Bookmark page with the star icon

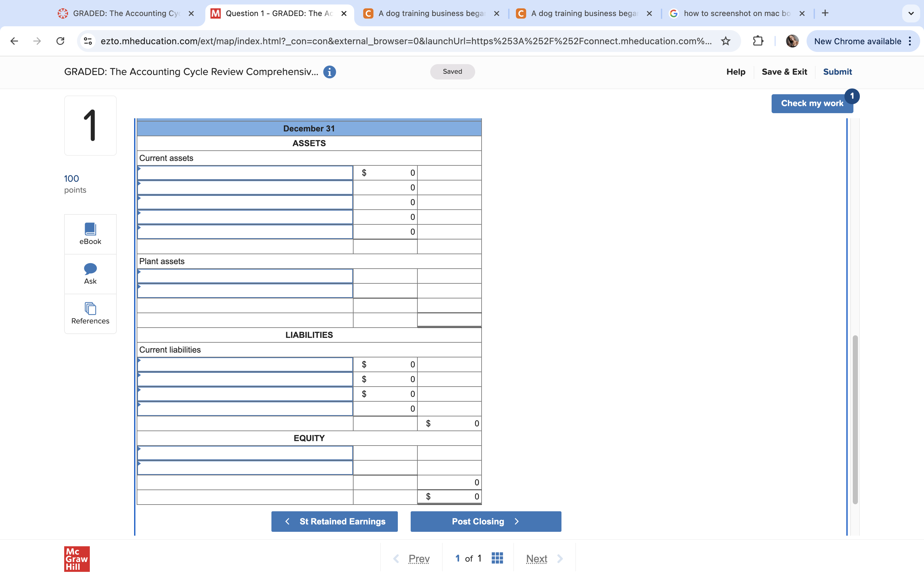[x=725, y=41]
